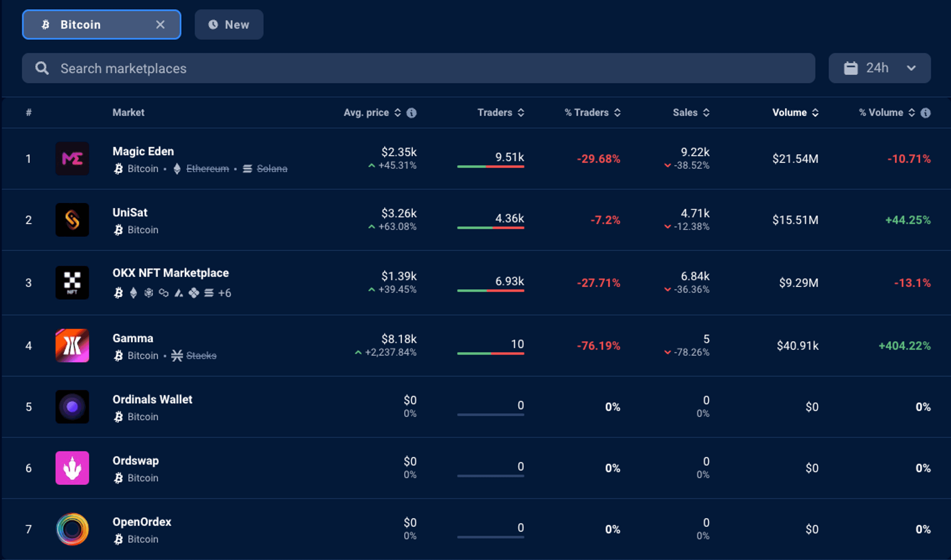Click UniSat's traders ratio bar
The image size is (951, 560).
(491, 228)
